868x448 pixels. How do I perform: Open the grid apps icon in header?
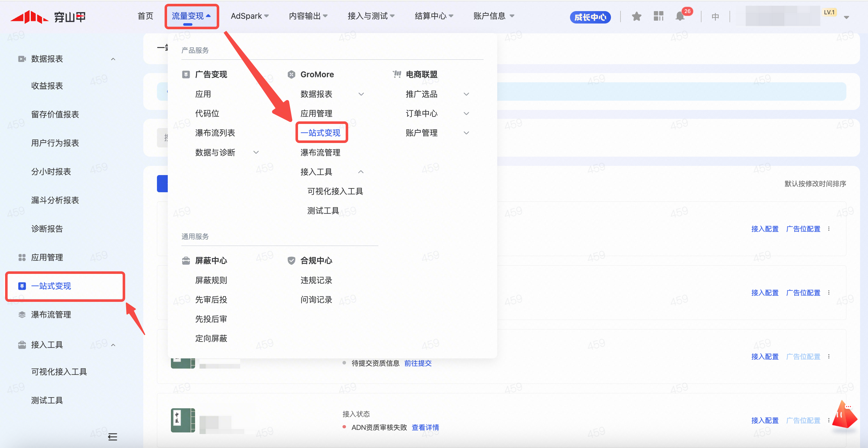[658, 16]
